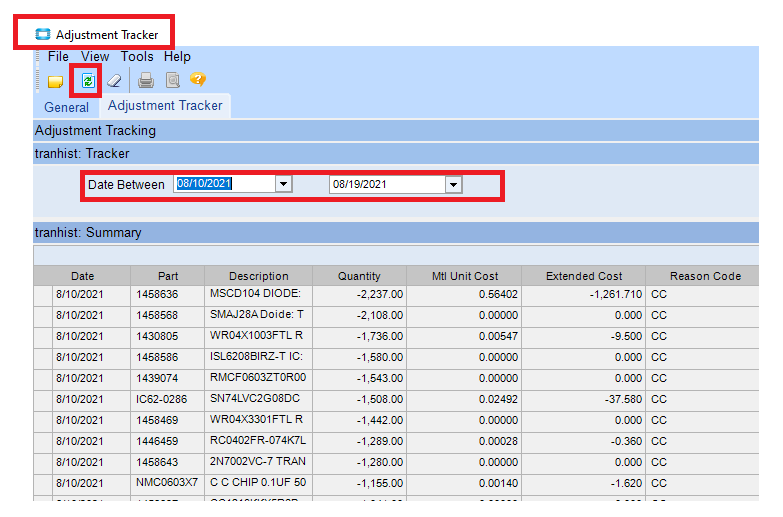Select part number 1430805 cell
Image resolution: width=783 pixels, height=517 pixels.
coord(168,336)
